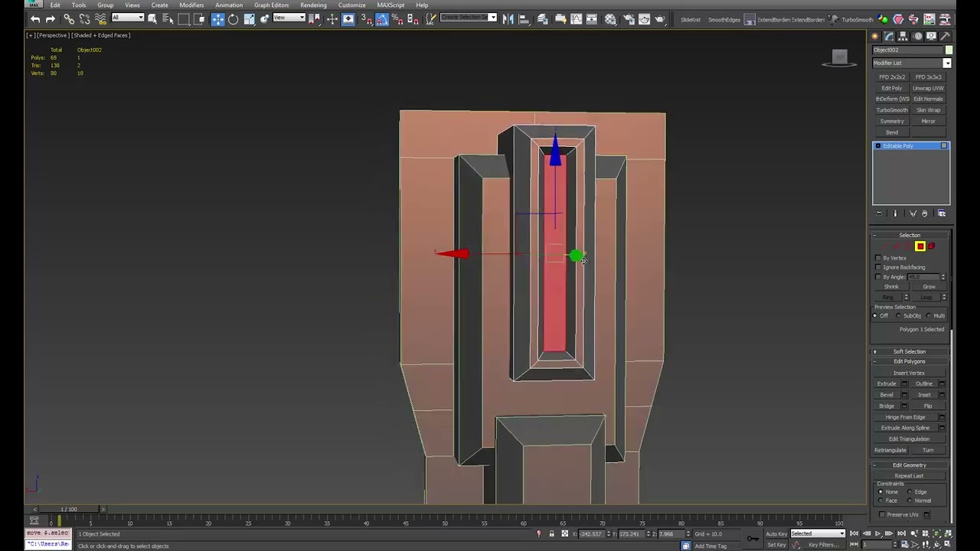This screenshot has height=551, width=980.
Task: Open Select by Name dialog
Action: pos(168,19)
